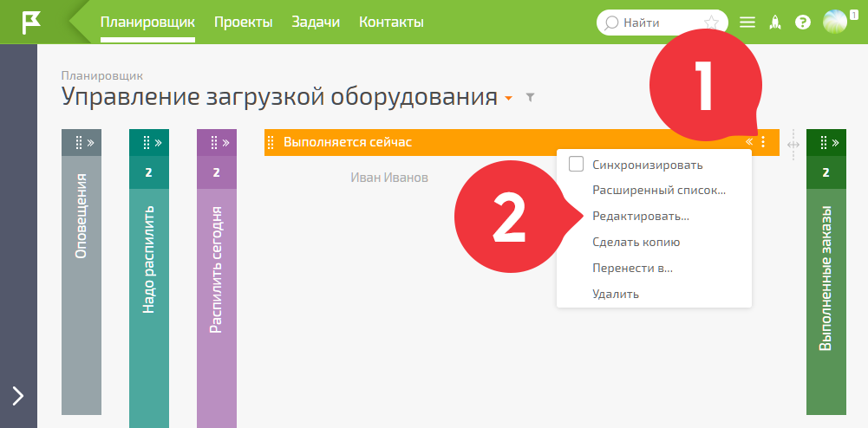This screenshot has height=428, width=868.
Task: Expand the Распилить сегодня column
Action: click(225, 143)
